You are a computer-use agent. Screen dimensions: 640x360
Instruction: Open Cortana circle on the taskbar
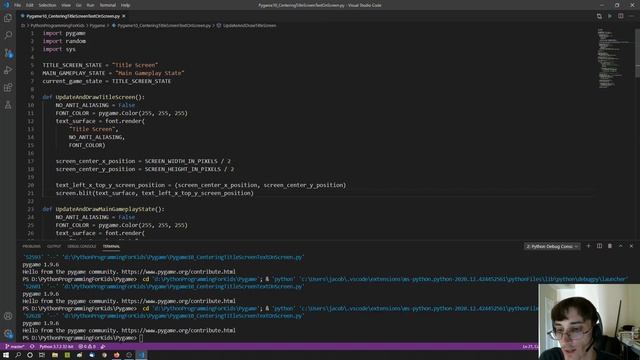tap(30, 355)
